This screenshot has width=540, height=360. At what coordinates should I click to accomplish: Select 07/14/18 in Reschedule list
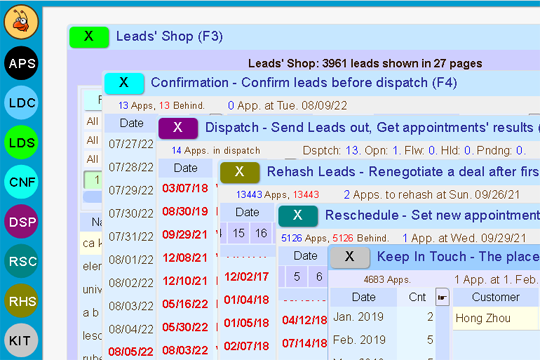304,343
